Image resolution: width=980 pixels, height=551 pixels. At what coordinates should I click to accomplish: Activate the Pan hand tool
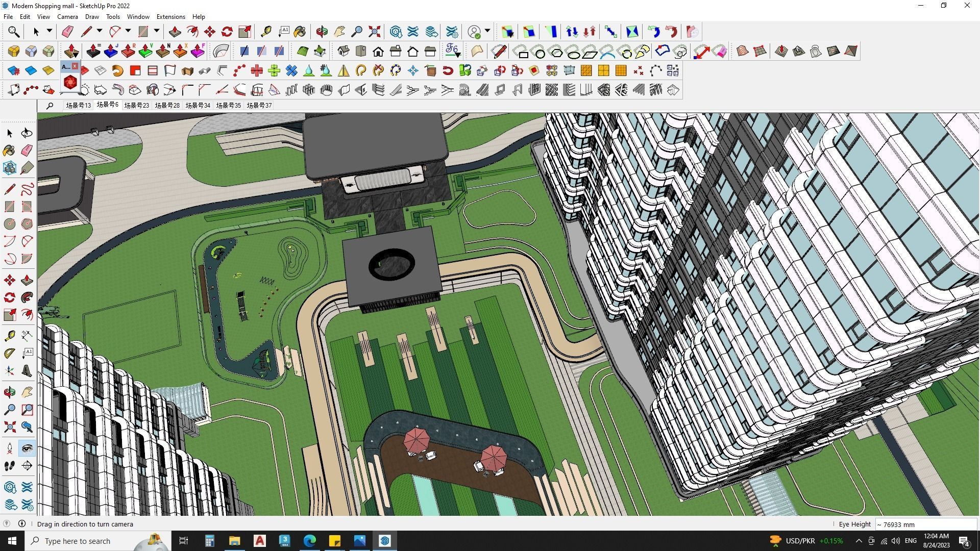27,392
